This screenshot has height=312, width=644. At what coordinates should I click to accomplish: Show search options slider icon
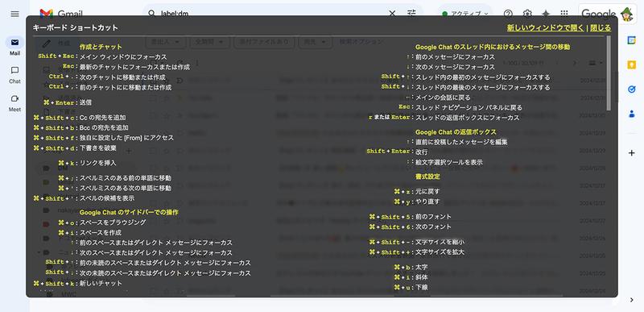tap(411, 13)
